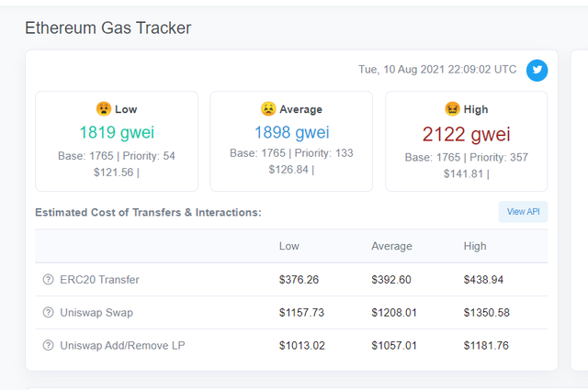Click the angry emoji next to High
The width and height of the screenshot is (588, 390).
click(x=452, y=109)
